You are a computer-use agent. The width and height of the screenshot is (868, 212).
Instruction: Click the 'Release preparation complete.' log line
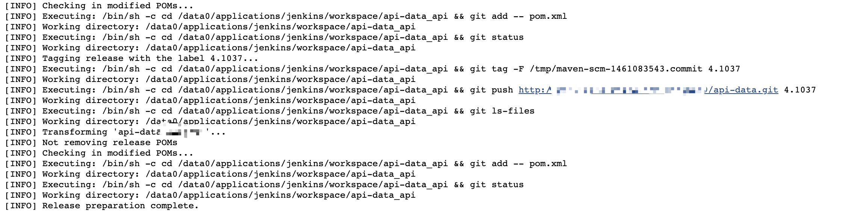coord(120,206)
